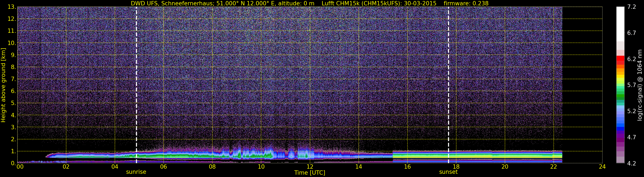This screenshot has height=177, width=644.
Task: Click the '5.7' colorbar label
Action: point(632,85)
